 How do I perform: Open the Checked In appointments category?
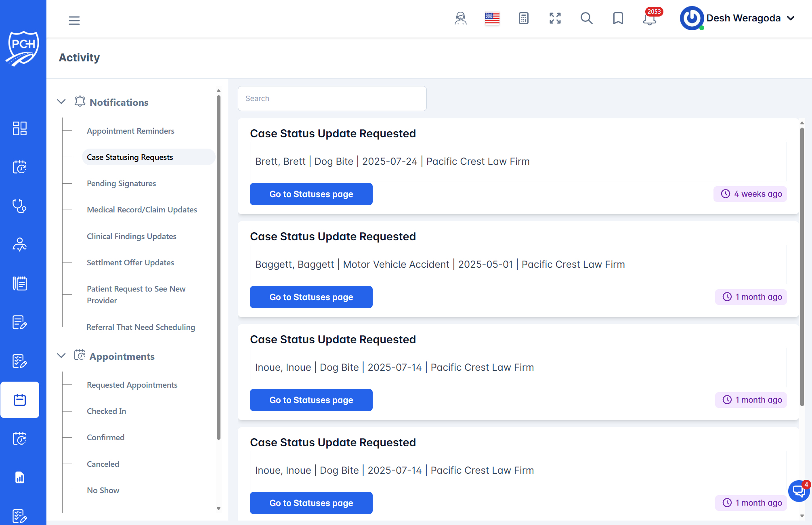106,411
